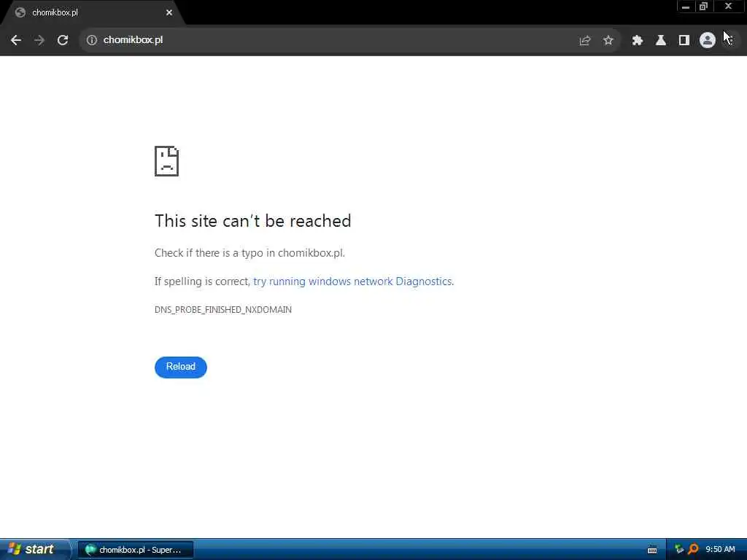View site information icon in address bar
Screen dimensions: 747x560
pyautogui.click(x=91, y=40)
